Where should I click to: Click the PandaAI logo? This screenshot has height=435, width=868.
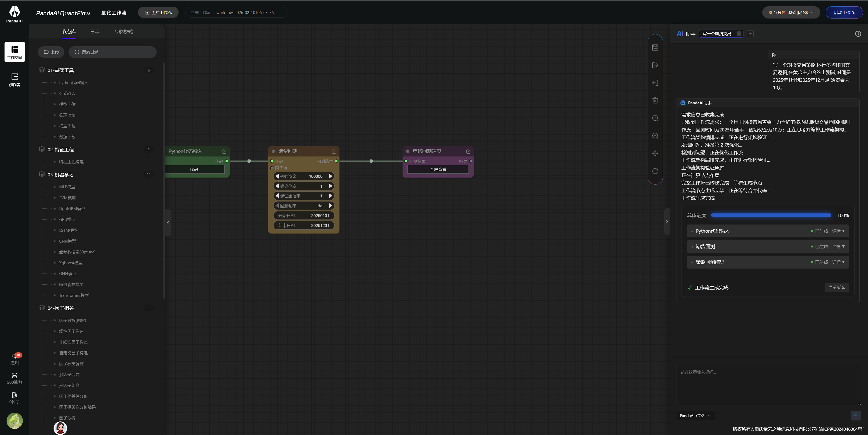pos(14,14)
